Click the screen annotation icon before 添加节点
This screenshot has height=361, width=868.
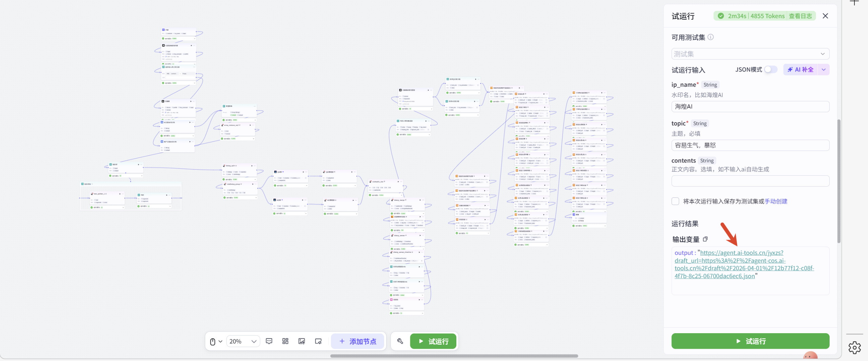318,341
